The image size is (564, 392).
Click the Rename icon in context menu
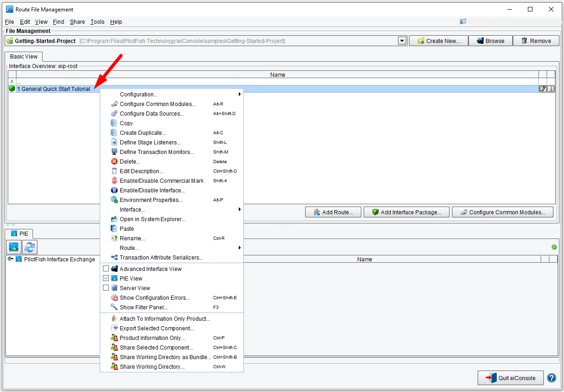click(114, 238)
